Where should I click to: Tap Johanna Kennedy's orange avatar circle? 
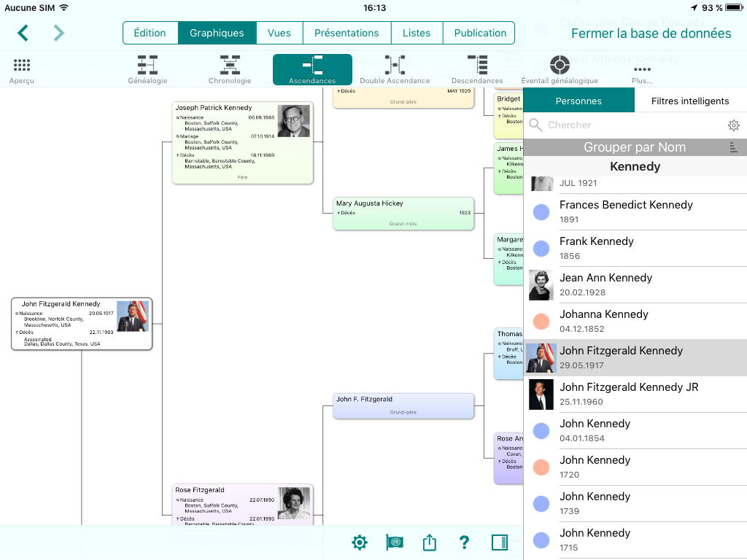click(x=541, y=322)
